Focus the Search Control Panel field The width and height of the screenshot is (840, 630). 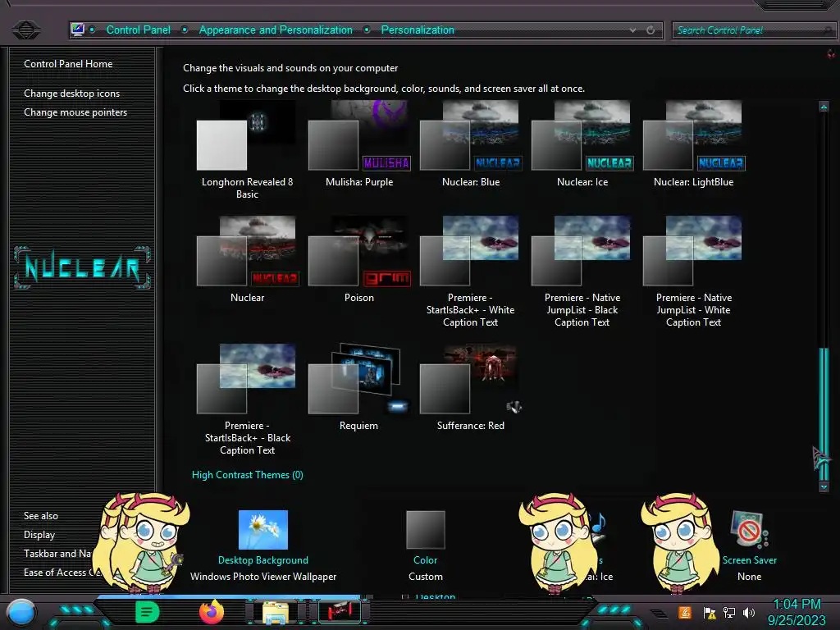point(753,30)
